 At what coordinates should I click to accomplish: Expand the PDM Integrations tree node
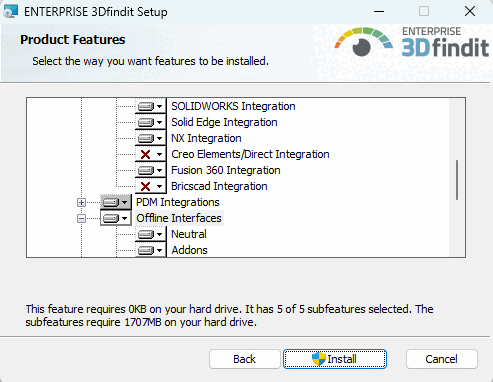(x=81, y=202)
